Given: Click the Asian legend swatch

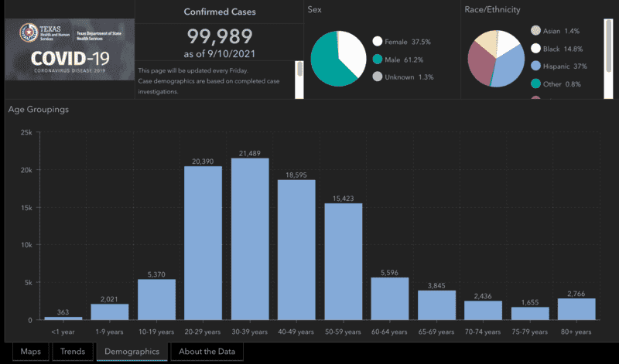Looking at the screenshot, I should click(535, 31).
